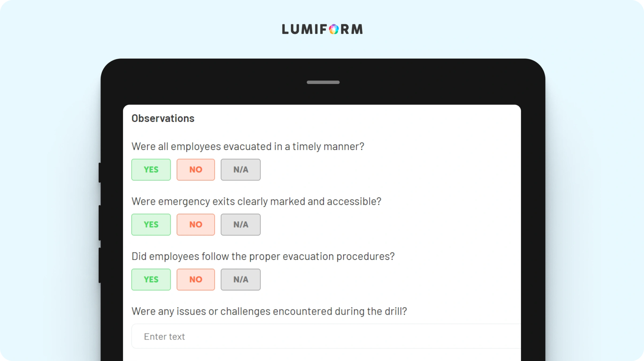This screenshot has height=361, width=644.
Task: Click the evacuation procedures question text
Action: 263,257
